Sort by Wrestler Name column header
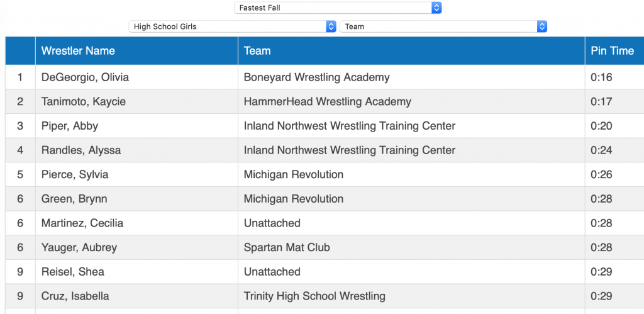This screenshot has width=644, height=314. [x=78, y=51]
